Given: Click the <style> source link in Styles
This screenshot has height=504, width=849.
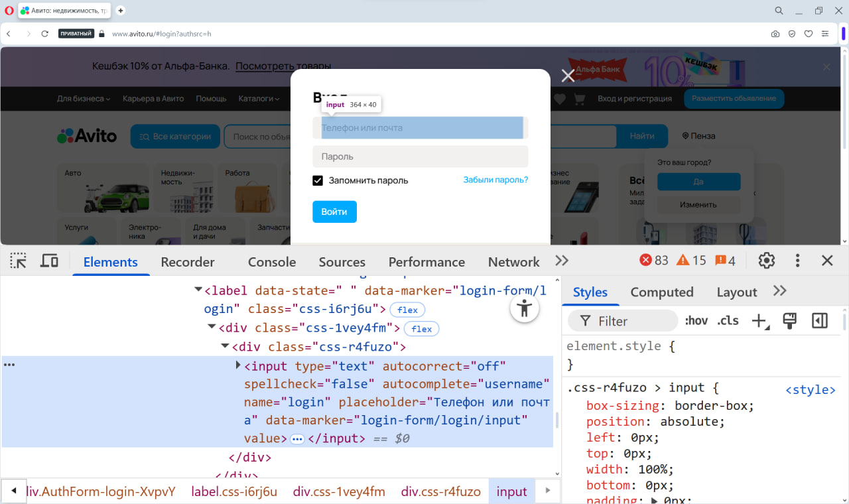Looking at the screenshot, I should (x=811, y=390).
